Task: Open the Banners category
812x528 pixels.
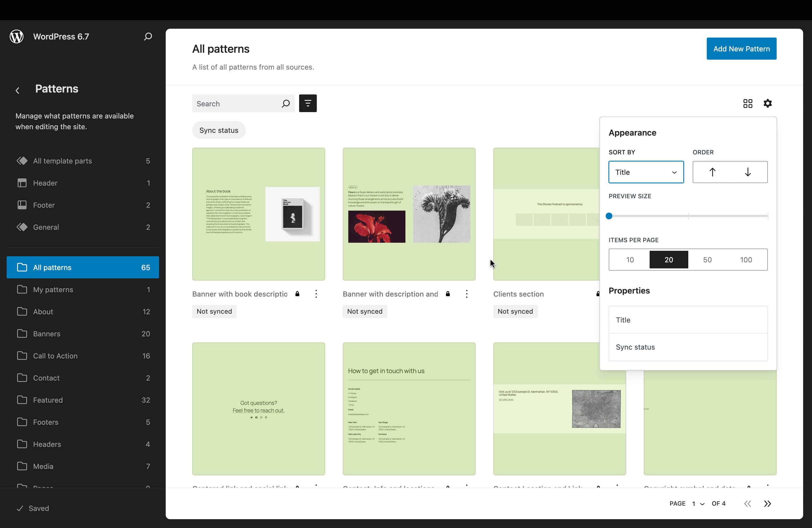Action: coord(47,334)
